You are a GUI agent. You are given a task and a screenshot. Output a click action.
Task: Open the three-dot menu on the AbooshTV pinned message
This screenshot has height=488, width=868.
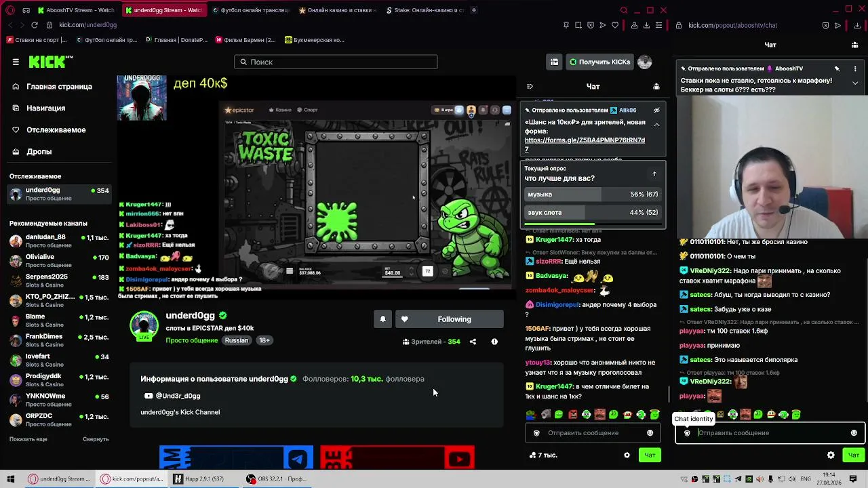tap(855, 68)
